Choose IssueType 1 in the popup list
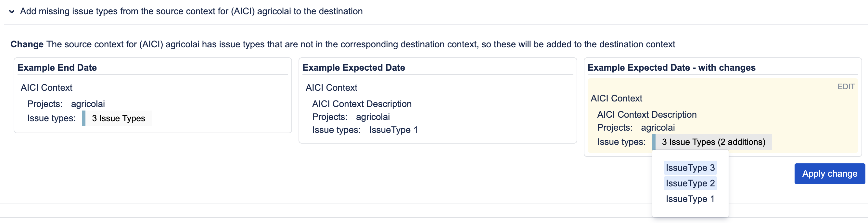This screenshot has width=868, height=223. [x=690, y=199]
